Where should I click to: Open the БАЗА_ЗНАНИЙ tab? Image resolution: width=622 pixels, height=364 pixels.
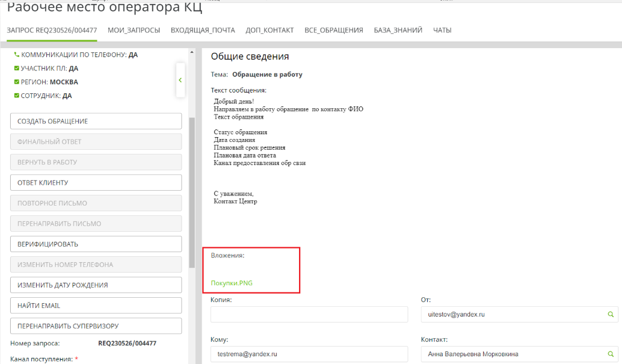(x=398, y=30)
